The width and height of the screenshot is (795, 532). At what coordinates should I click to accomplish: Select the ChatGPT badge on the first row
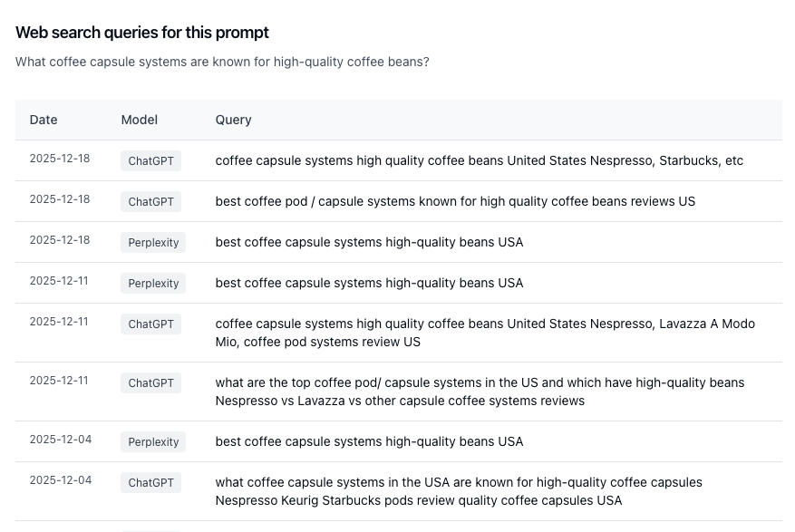click(x=150, y=160)
